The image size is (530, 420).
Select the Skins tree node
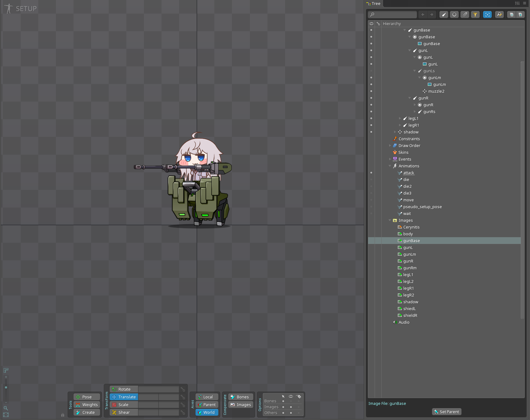[x=403, y=152]
